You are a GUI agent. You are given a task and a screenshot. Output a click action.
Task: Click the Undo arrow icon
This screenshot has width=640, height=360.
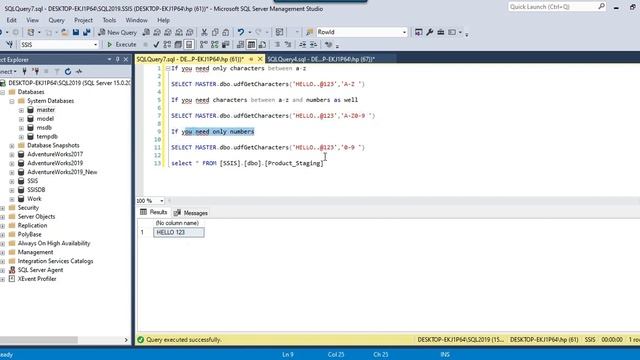(x=241, y=32)
